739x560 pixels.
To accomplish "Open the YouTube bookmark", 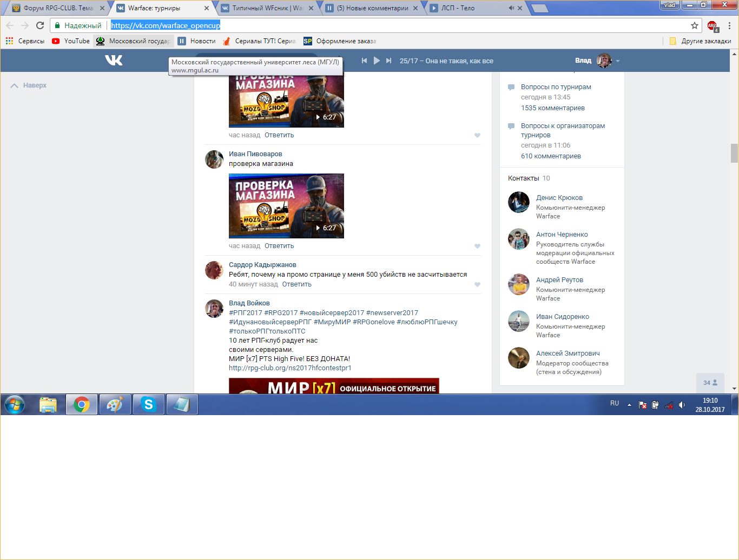I will tap(71, 41).
